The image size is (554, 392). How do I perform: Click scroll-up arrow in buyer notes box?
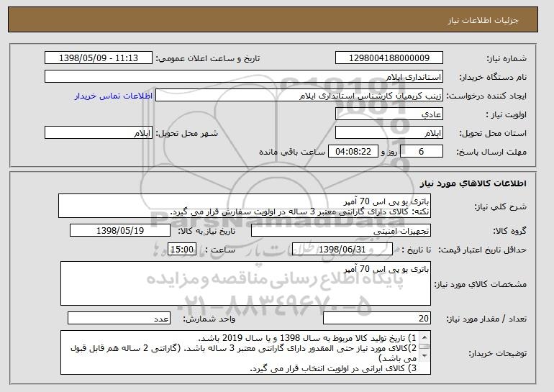pyautogui.click(x=424, y=336)
